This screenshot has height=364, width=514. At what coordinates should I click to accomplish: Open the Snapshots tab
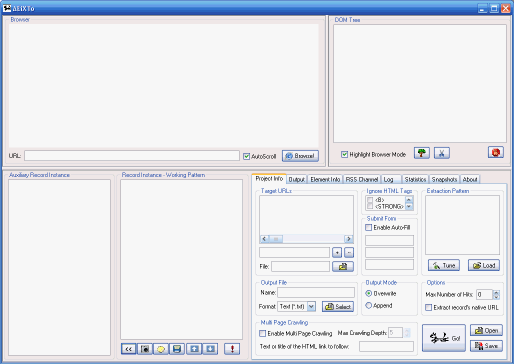click(x=444, y=179)
